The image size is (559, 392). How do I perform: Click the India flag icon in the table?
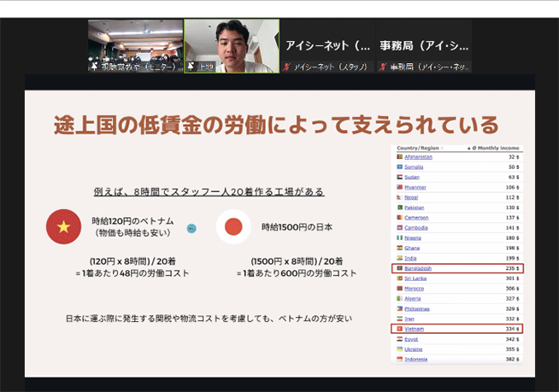coord(400,258)
